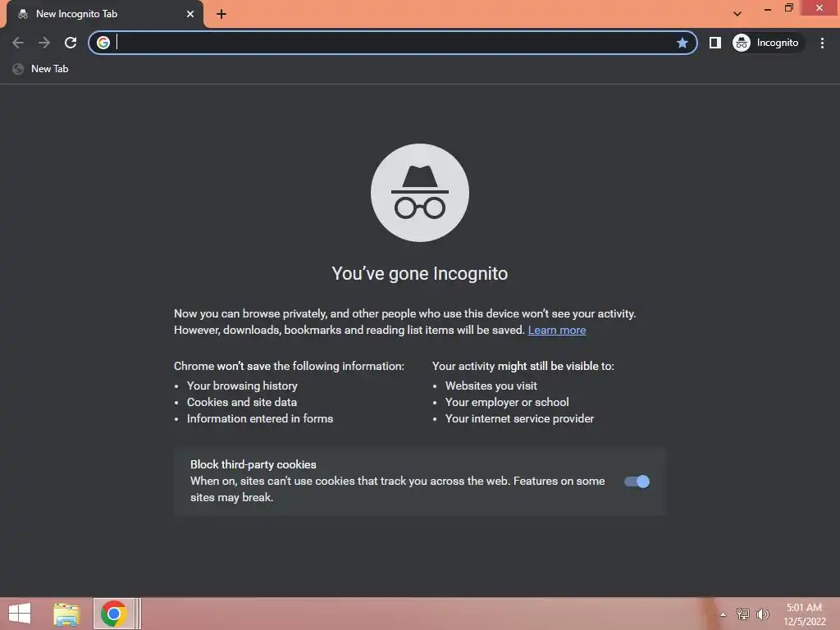Click 'Your browsing history' list item
The width and height of the screenshot is (840, 630).
[242, 386]
